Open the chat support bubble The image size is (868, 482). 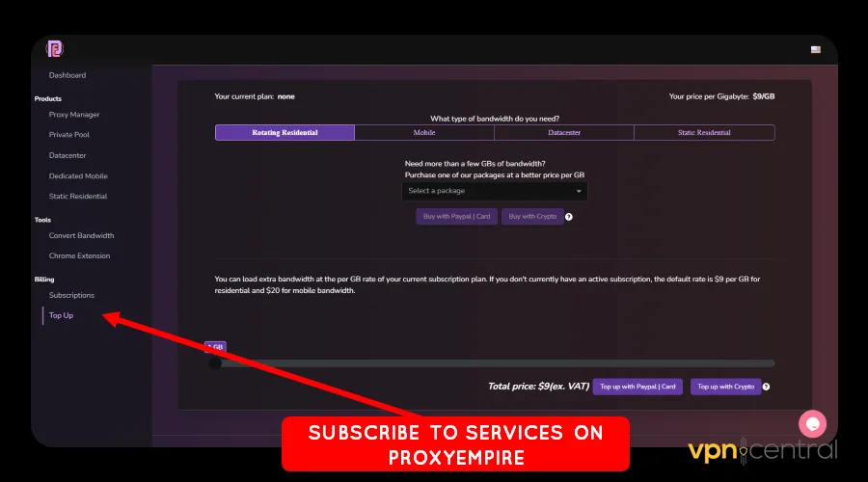click(x=812, y=424)
